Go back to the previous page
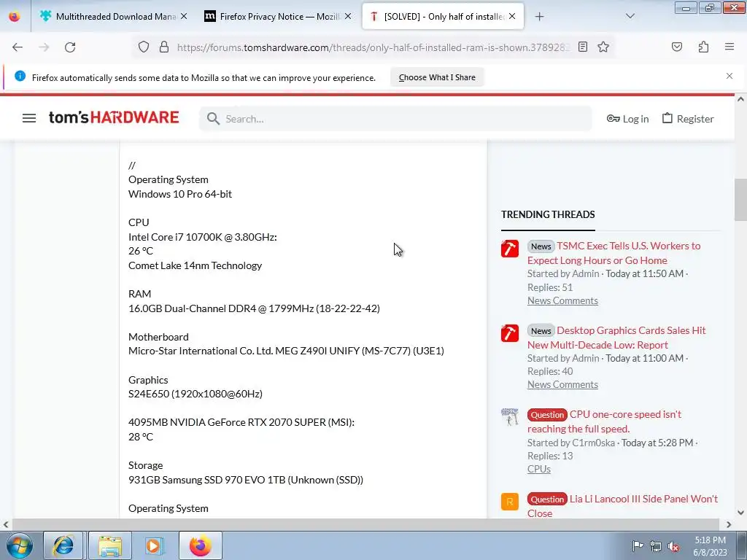Viewport: 747px width, 560px height. [18, 47]
